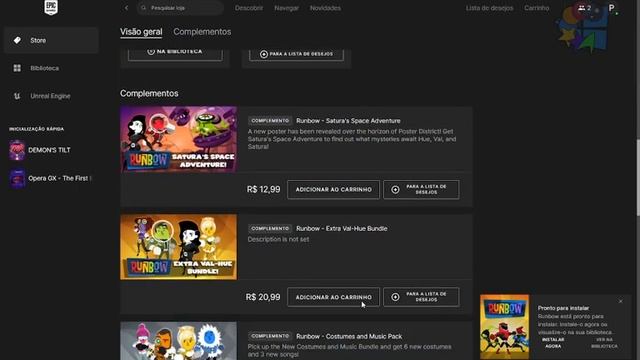The height and width of the screenshot is (360, 640).
Task: Click the Pesquisar loja search field
Action: [180, 8]
